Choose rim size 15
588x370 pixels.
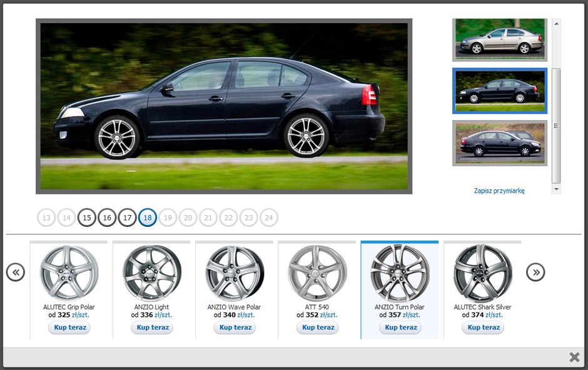click(x=87, y=217)
